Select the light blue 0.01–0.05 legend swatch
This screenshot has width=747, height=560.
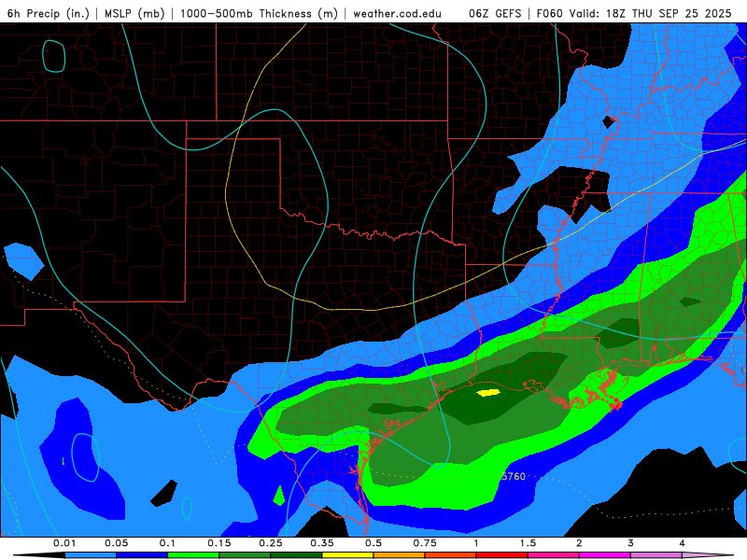91,555
